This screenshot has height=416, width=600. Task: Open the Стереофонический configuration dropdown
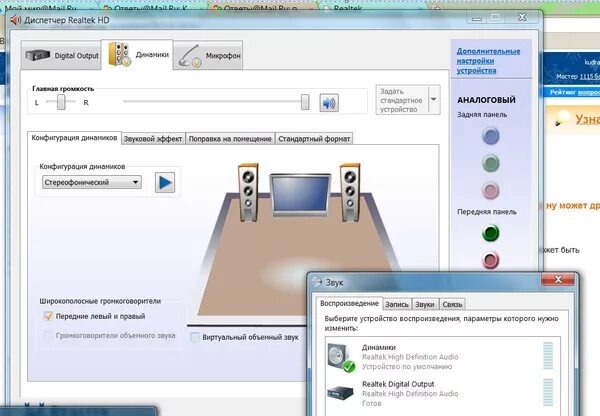(92, 182)
